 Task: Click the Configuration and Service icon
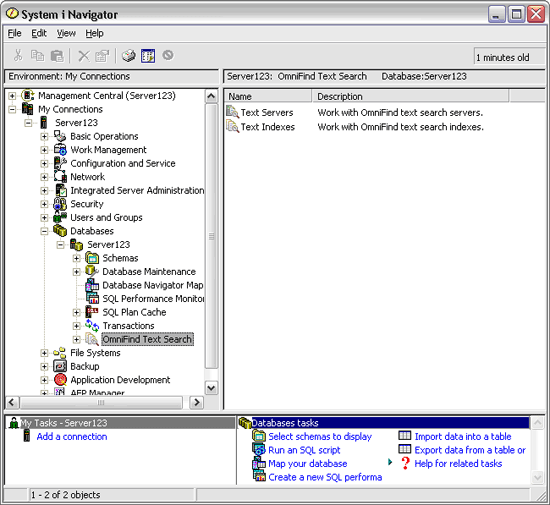(x=60, y=163)
